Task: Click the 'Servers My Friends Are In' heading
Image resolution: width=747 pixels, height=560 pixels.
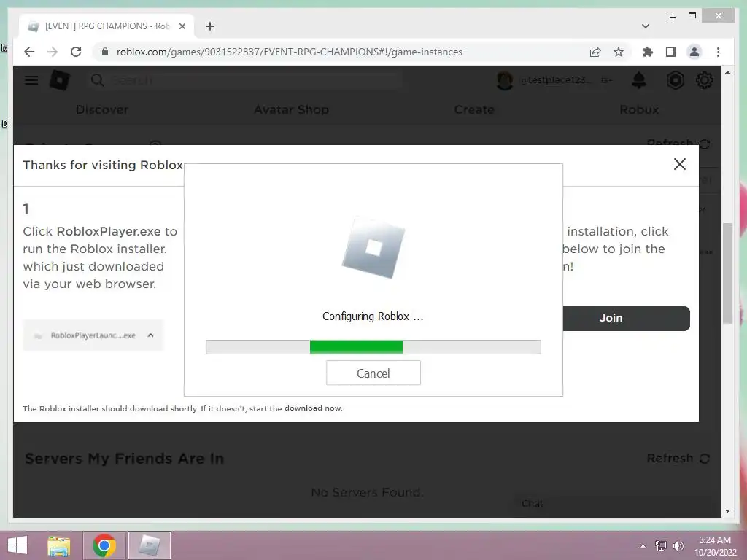Action: [124, 459]
